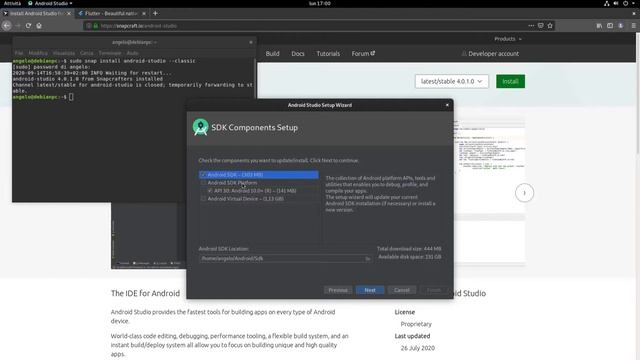Toggle the browser sidebar icon
Screen dimensions: 640x360
610,26
